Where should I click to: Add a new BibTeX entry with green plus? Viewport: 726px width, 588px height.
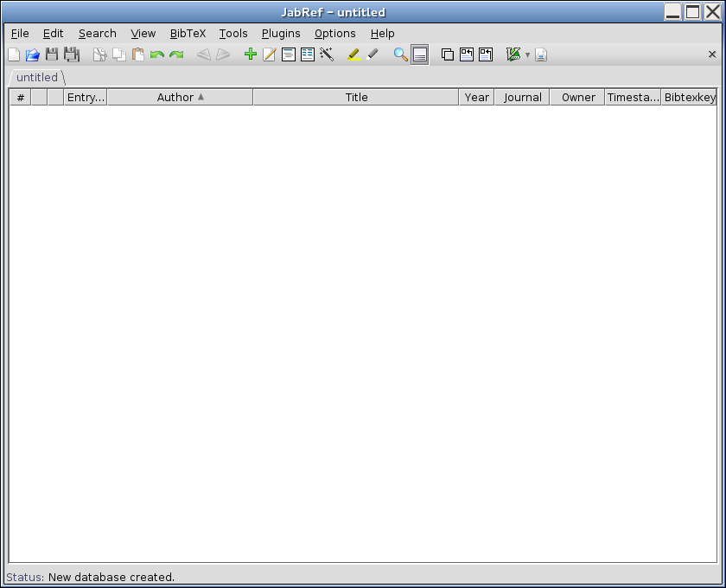pos(251,54)
